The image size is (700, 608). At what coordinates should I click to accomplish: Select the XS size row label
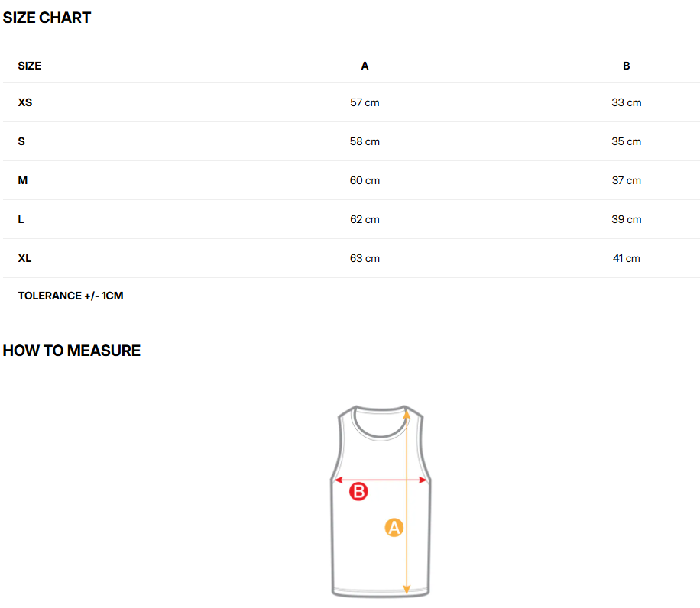click(25, 102)
